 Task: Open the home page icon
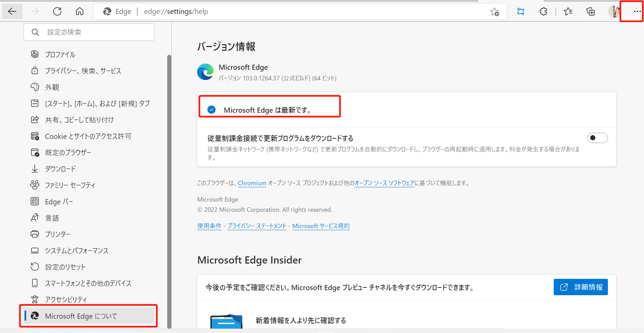pyautogui.click(x=80, y=12)
